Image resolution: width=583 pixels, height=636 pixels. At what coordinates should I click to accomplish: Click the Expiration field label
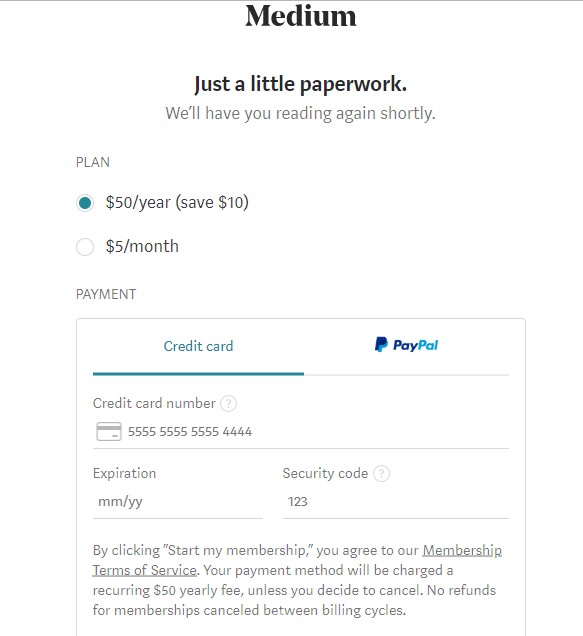(x=125, y=473)
